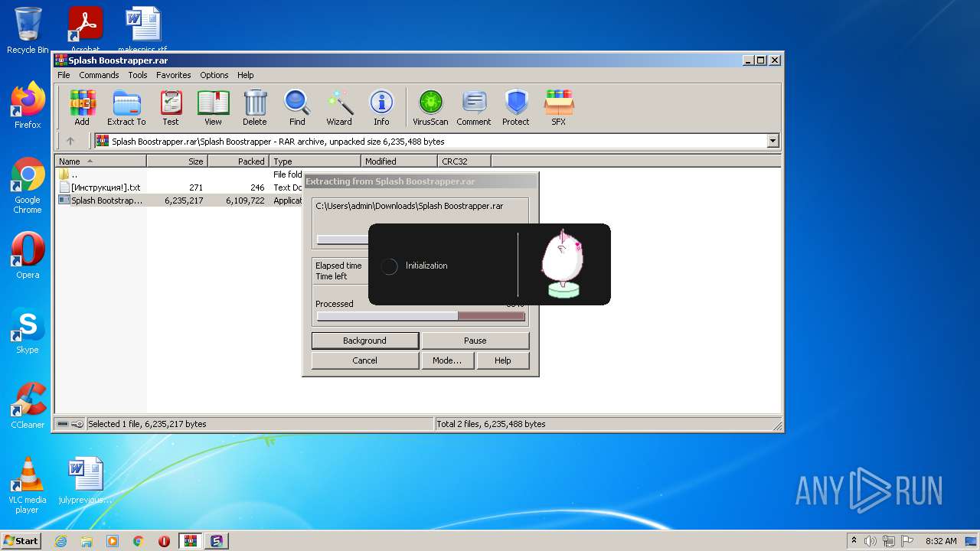Click the Pause button

coord(475,341)
